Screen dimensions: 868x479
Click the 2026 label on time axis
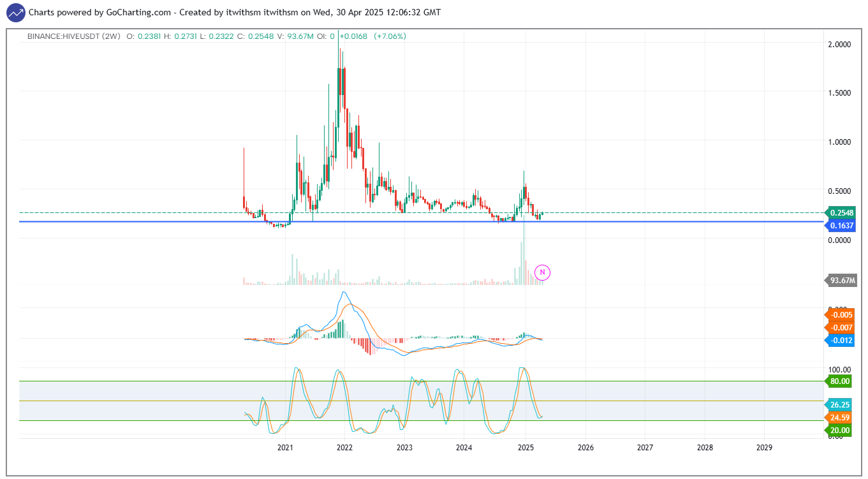pos(585,448)
